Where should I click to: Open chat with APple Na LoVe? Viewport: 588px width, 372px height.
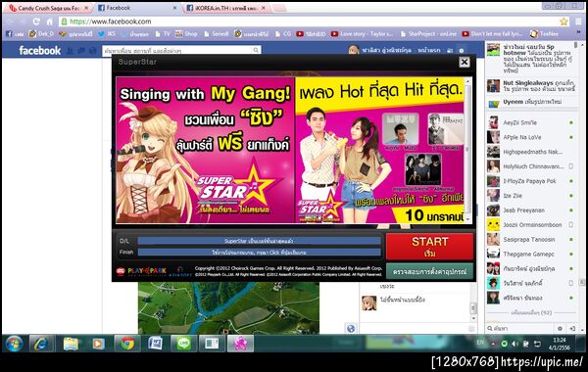(x=530, y=137)
